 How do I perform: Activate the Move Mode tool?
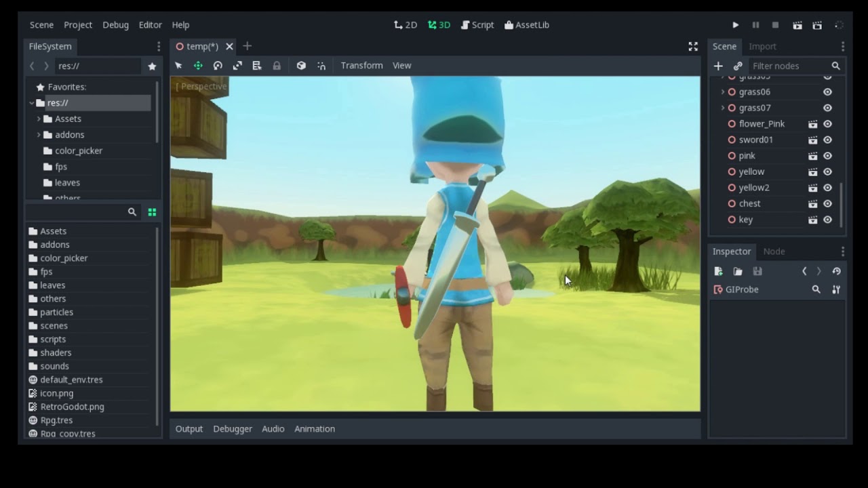pos(198,66)
